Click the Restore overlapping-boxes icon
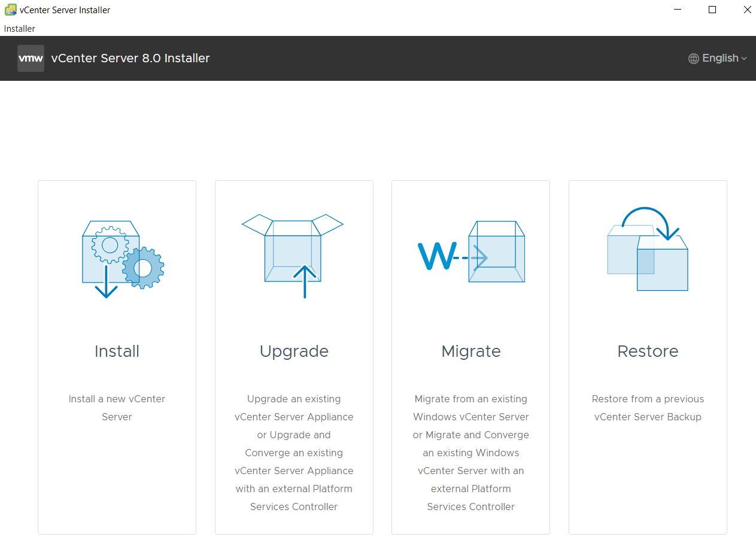The image size is (756, 555). coord(648,250)
